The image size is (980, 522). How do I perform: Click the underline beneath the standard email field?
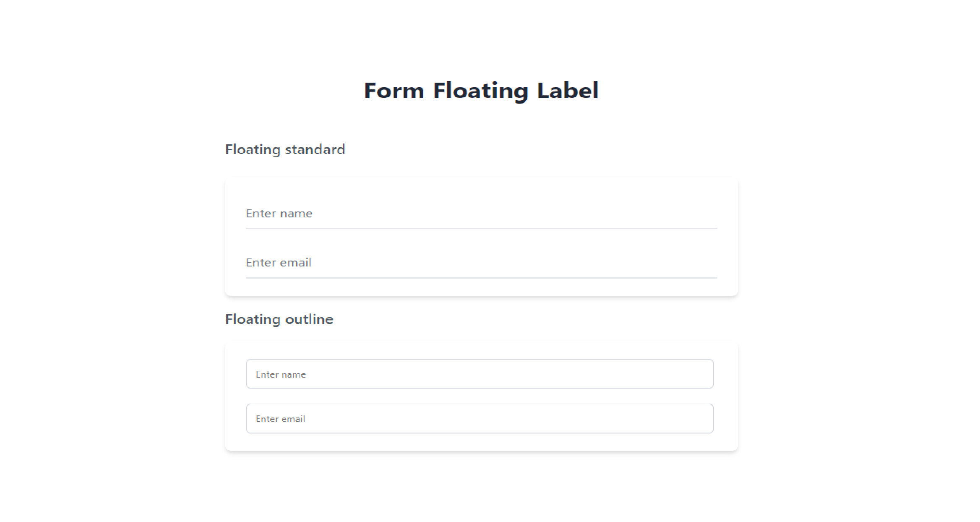click(x=481, y=278)
